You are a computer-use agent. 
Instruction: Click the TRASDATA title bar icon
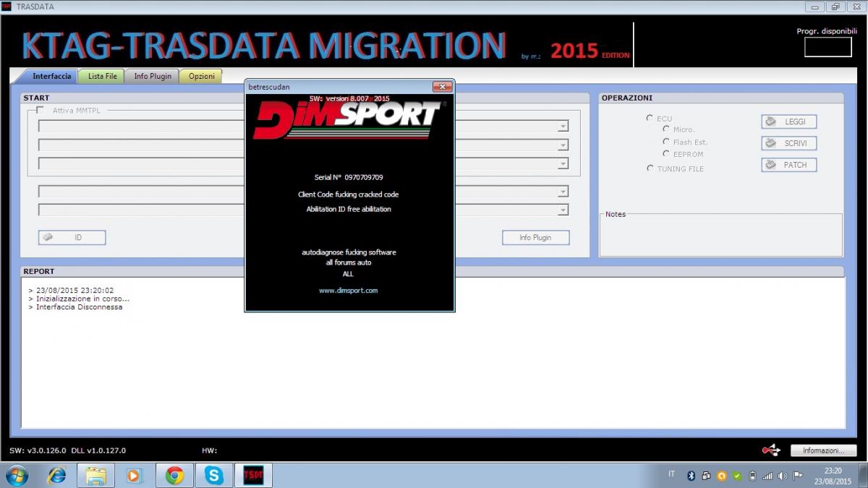point(7,7)
